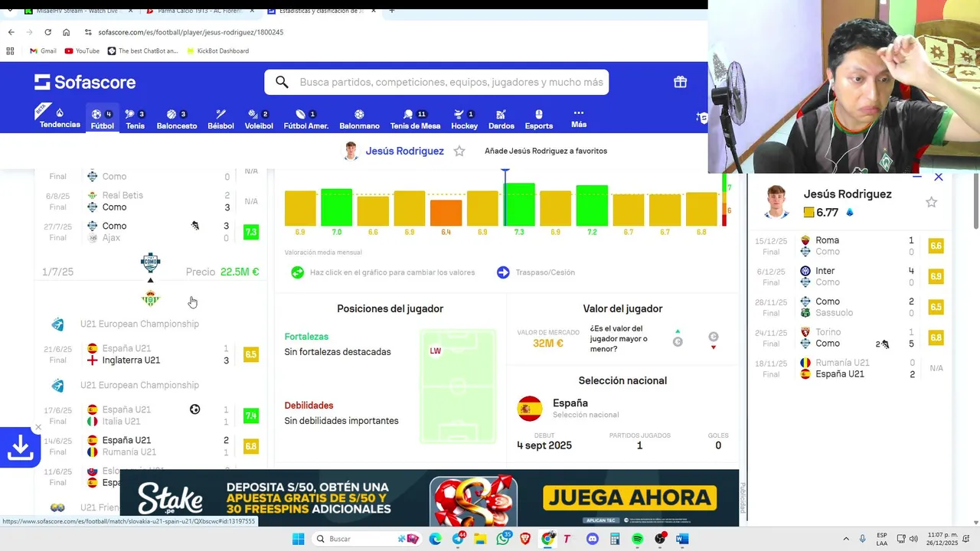Open Windows Start menu
Screen dimensions: 980x551
tap(299, 539)
